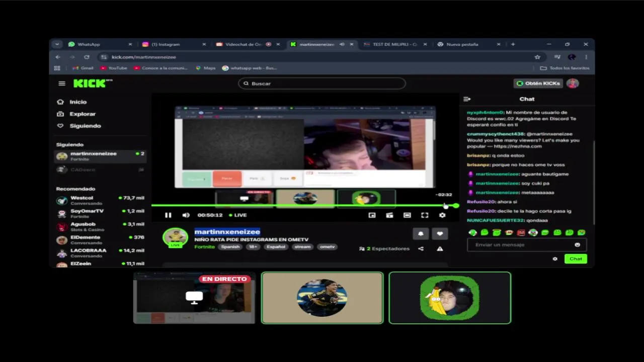
Task: Click the KICK logo
Action: [x=93, y=83]
